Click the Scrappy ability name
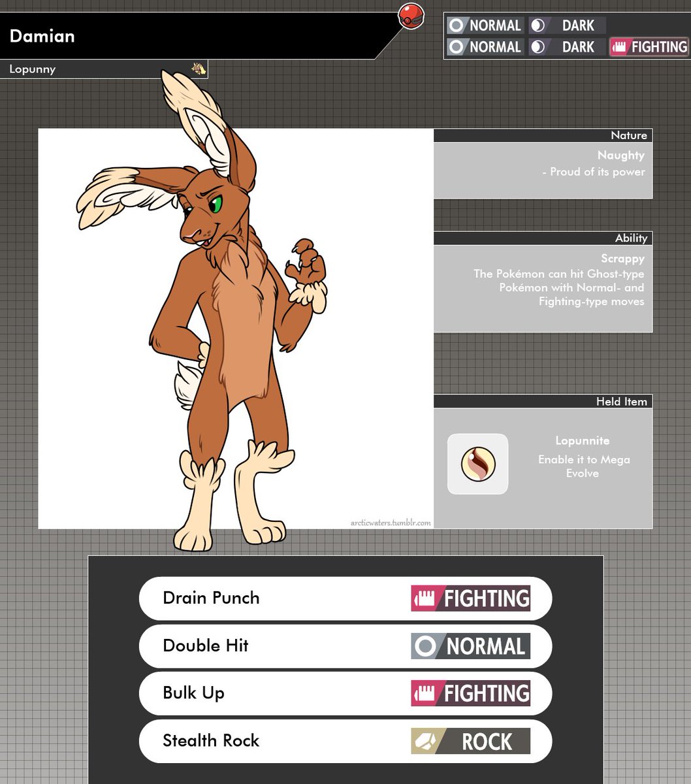This screenshot has width=691, height=784. tap(622, 259)
